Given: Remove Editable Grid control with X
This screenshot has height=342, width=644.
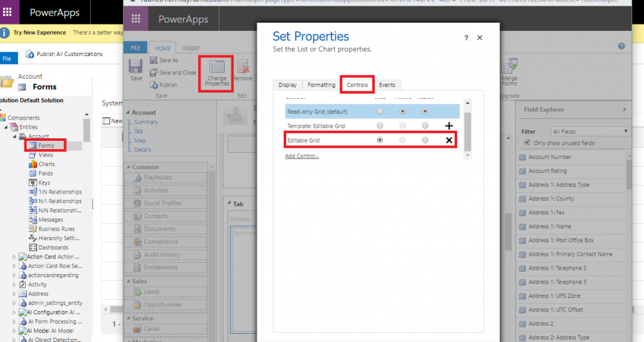Looking at the screenshot, I should coord(449,140).
